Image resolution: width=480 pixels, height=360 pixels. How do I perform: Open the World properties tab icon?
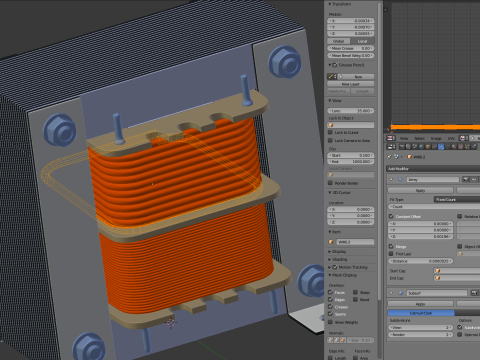[x=421, y=146]
